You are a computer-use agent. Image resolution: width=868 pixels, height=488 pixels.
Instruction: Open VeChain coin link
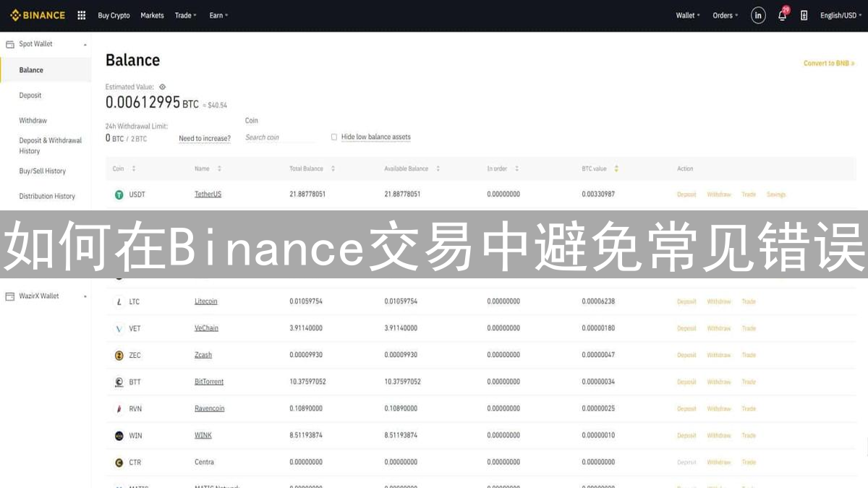pyautogui.click(x=206, y=328)
